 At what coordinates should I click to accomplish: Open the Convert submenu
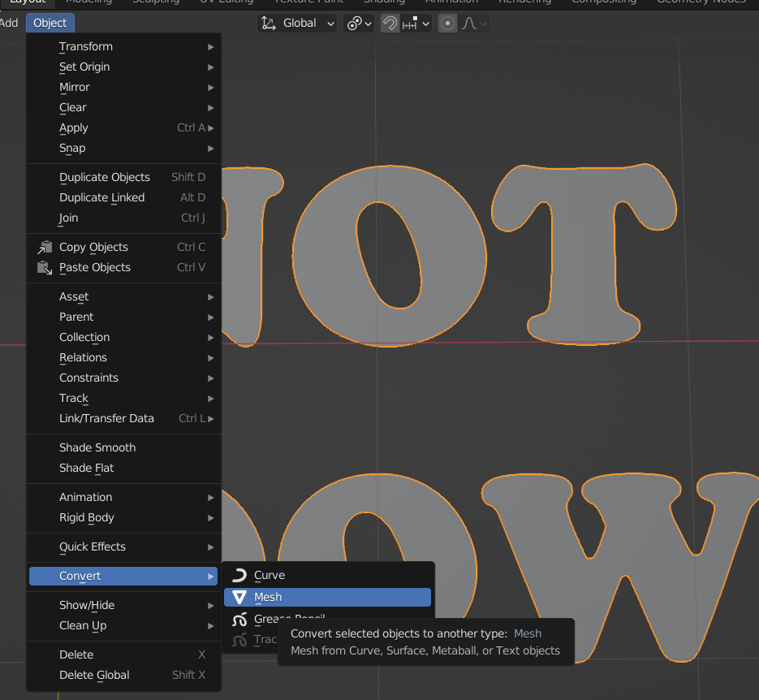click(123, 576)
